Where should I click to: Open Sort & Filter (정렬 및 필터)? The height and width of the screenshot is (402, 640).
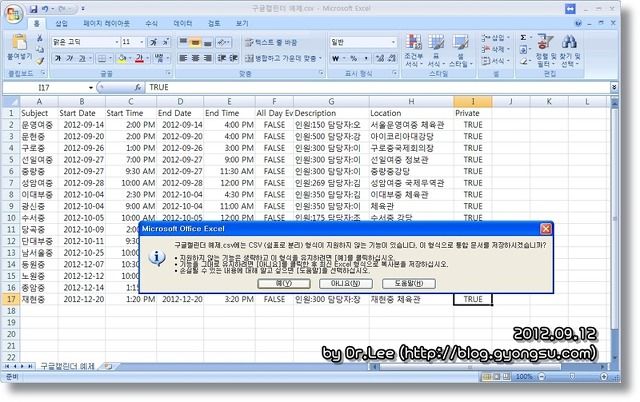click(546, 51)
